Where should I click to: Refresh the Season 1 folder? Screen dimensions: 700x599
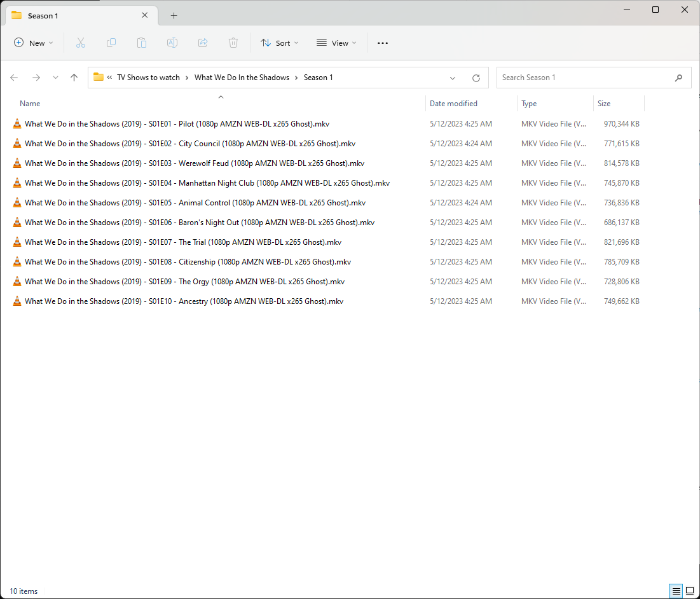[x=476, y=78]
